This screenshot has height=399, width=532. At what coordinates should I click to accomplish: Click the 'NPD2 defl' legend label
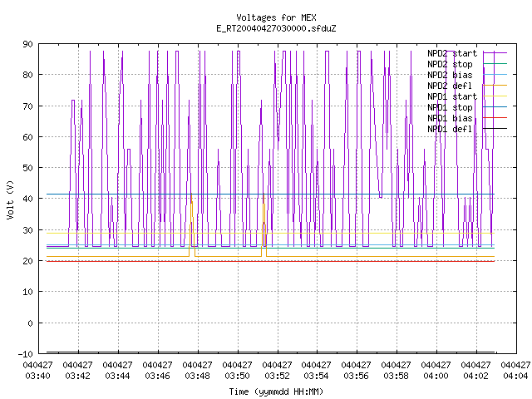point(450,86)
